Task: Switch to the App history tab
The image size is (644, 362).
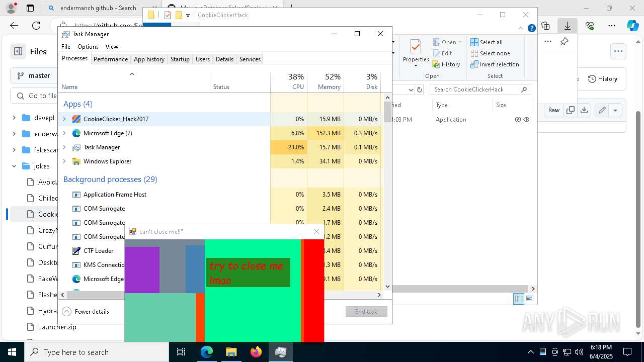Action: click(x=149, y=59)
